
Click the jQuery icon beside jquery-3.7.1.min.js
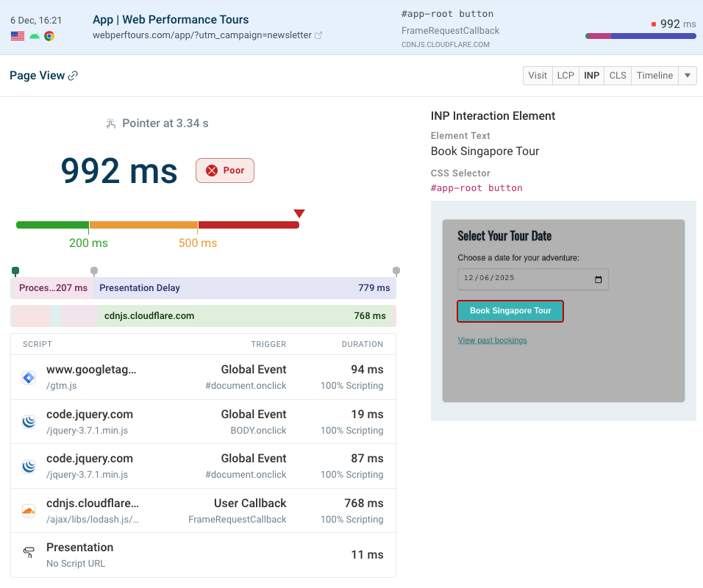(x=28, y=421)
